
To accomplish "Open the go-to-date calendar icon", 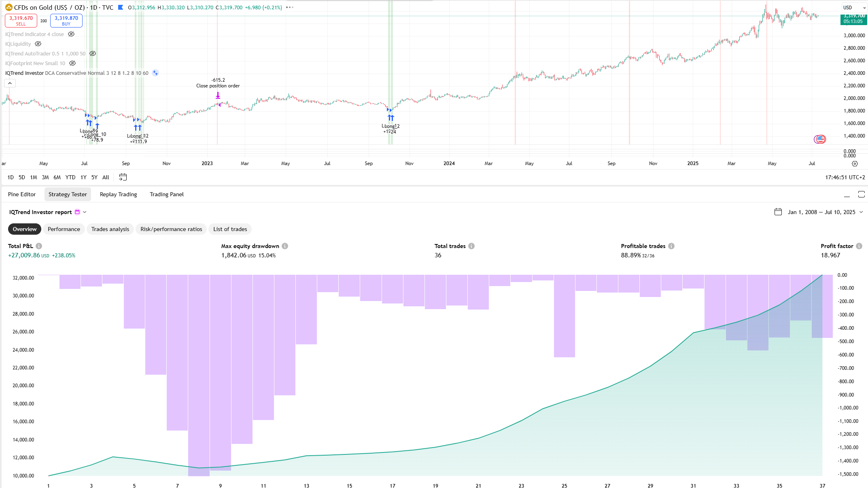I will click(x=123, y=177).
